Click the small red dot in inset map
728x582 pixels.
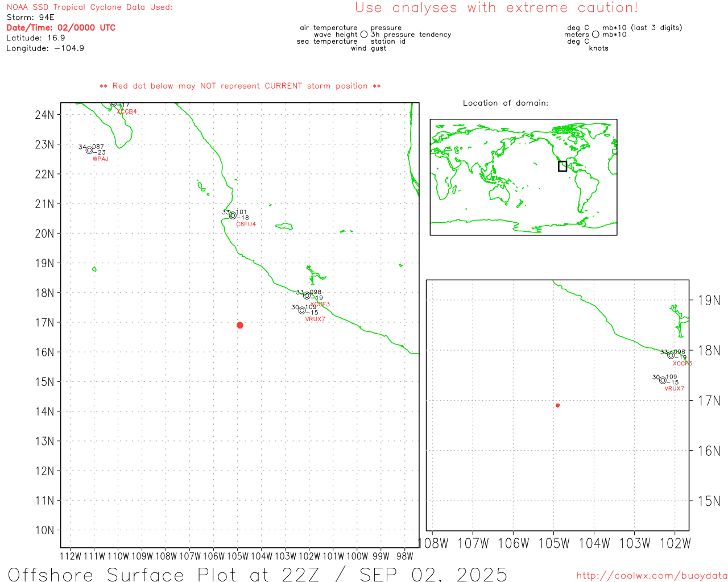pyautogui.click(x=558, y=405)
